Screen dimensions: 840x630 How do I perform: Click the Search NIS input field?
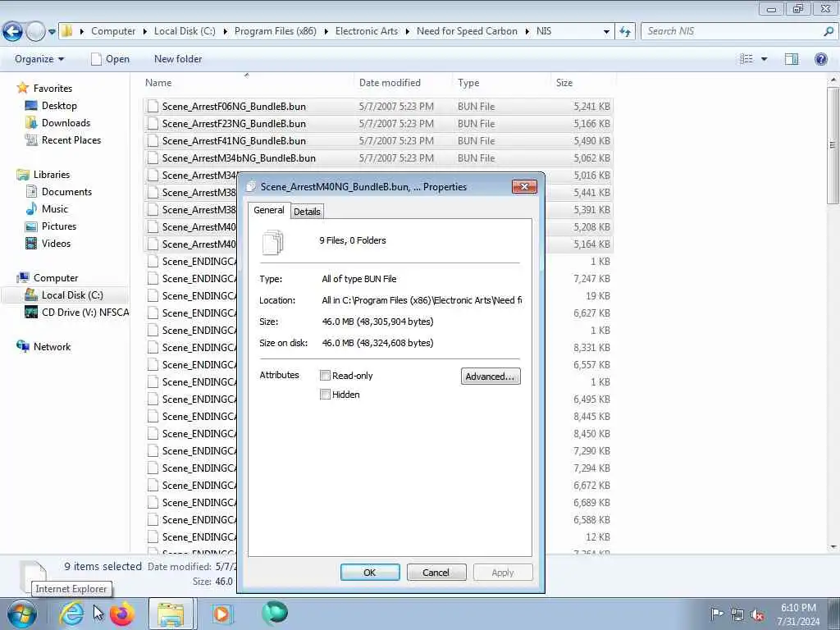732,31
